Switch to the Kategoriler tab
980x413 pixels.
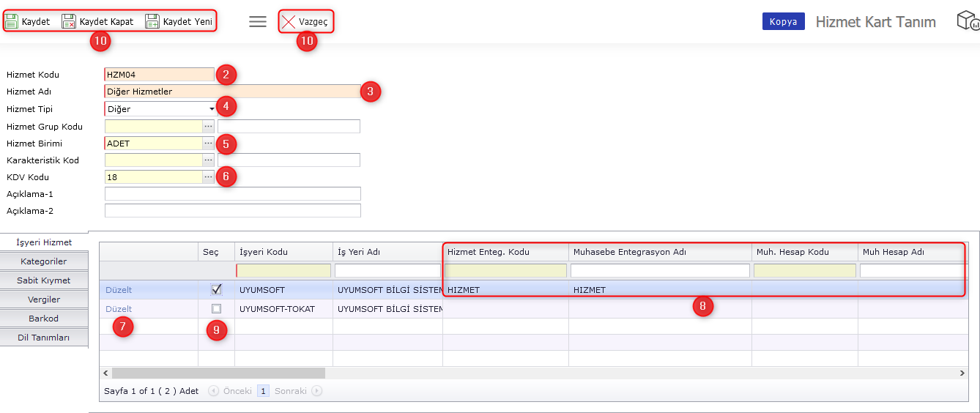[44, 261]
